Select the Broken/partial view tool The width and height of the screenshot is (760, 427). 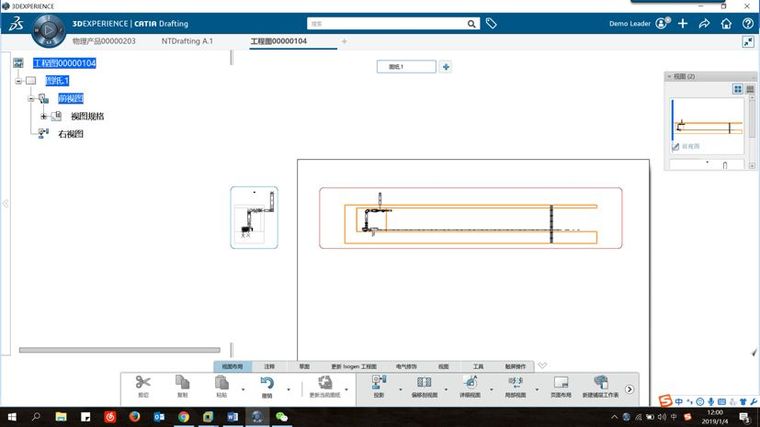[515, 387]
